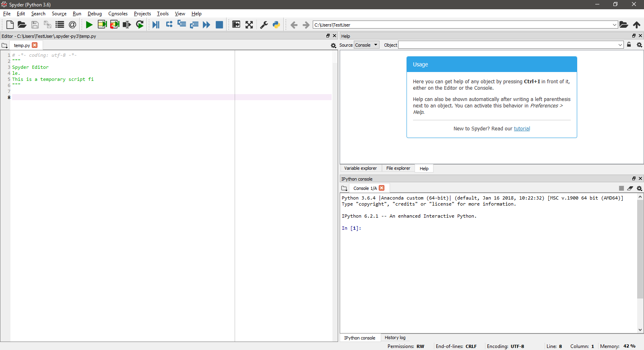This screenshot has height=350, width=644.
Task: Open the Tools menu
Action: [x=163, y=14]
